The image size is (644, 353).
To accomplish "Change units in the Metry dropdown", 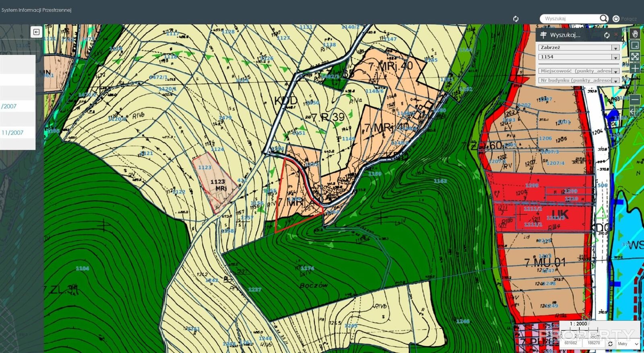I will coord(628,344).
